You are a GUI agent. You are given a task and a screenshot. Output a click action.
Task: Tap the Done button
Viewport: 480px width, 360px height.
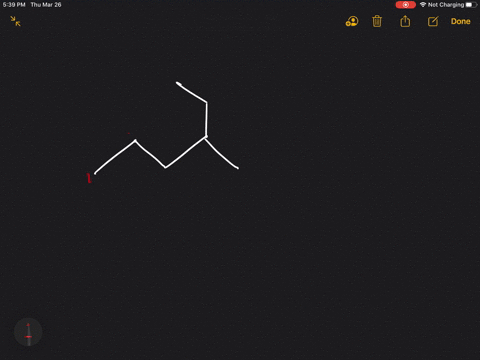tap(461, 21)
